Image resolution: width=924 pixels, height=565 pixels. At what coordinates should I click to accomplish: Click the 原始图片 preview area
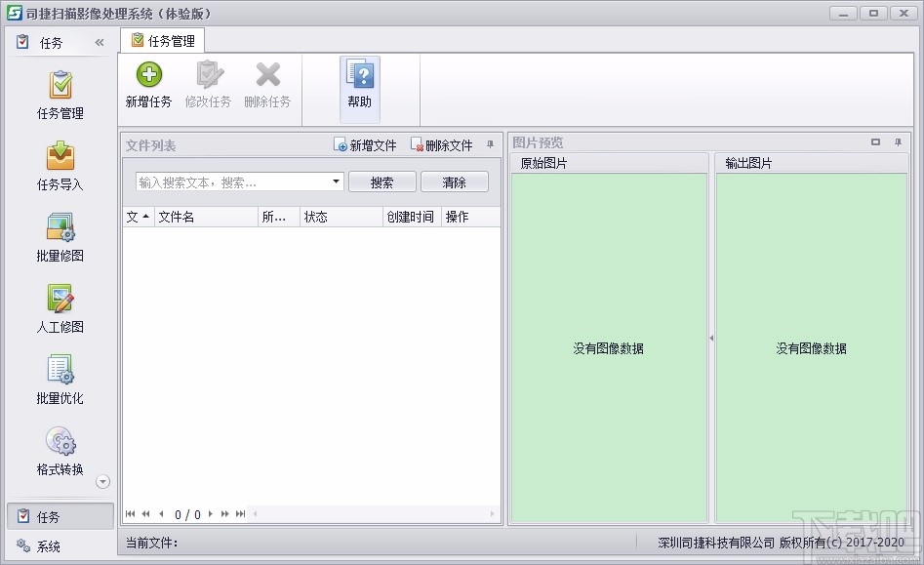(609, 347)
